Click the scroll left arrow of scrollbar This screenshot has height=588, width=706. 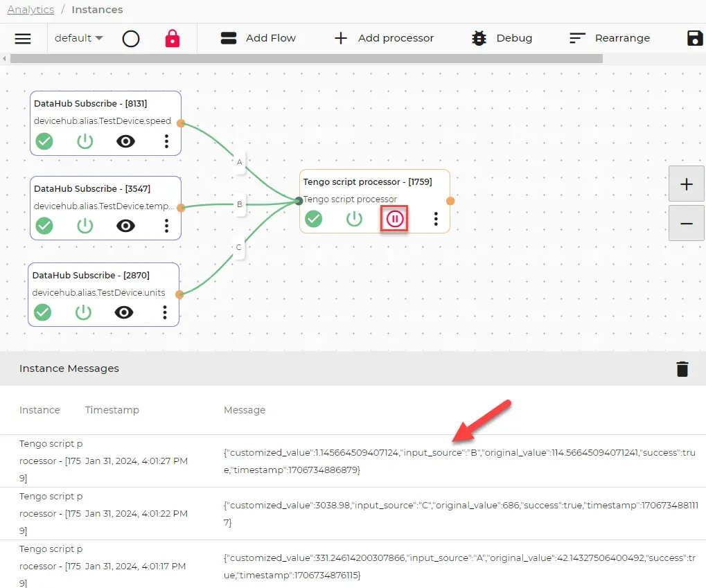click(x=4, y=59)
